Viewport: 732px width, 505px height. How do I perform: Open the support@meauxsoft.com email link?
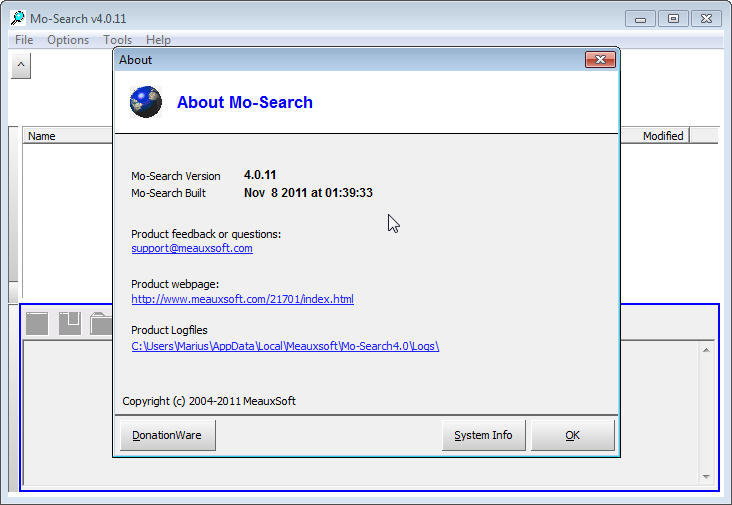point(192,248)
